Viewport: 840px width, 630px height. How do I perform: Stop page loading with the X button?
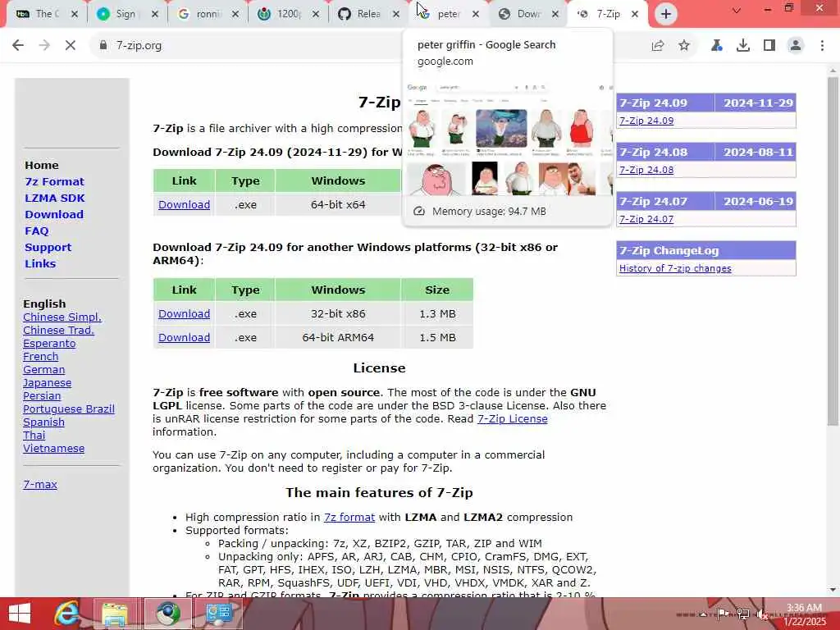71,46
